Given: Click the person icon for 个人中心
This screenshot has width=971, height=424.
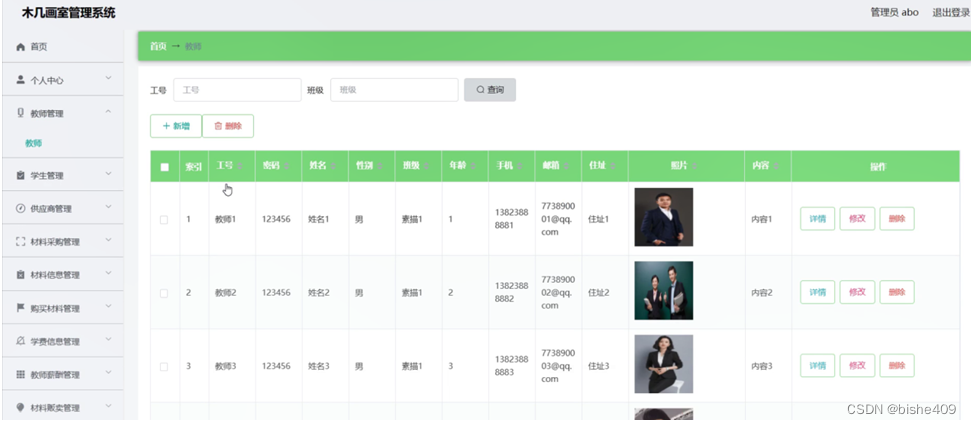Looking at the screenshot, I should pos(20,80).
